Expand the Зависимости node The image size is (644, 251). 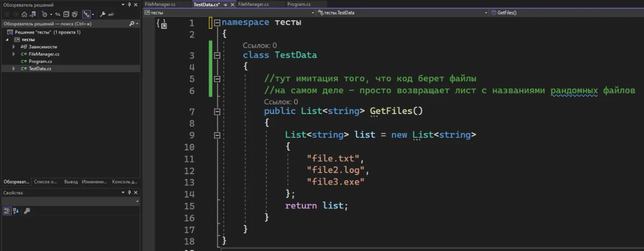[x=14, y=47]
